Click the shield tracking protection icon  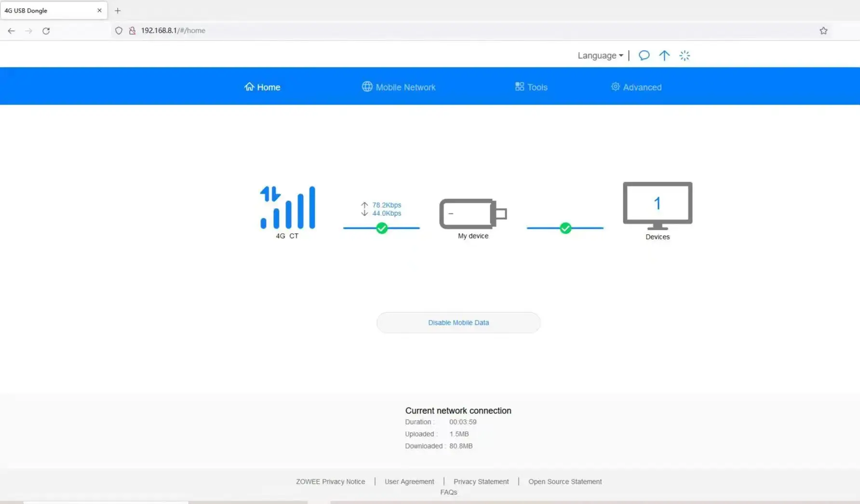[x=119, y=31]
